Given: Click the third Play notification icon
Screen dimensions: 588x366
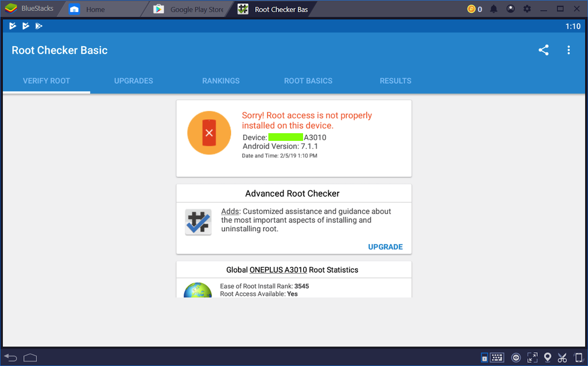Looking at the screenshot, I should 39,26.
